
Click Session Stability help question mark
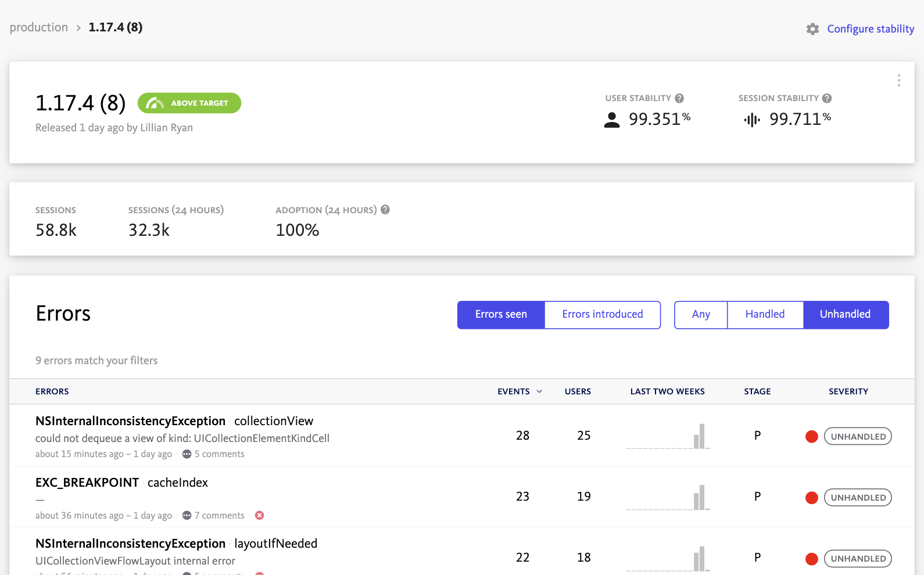[x=827, y=98]
